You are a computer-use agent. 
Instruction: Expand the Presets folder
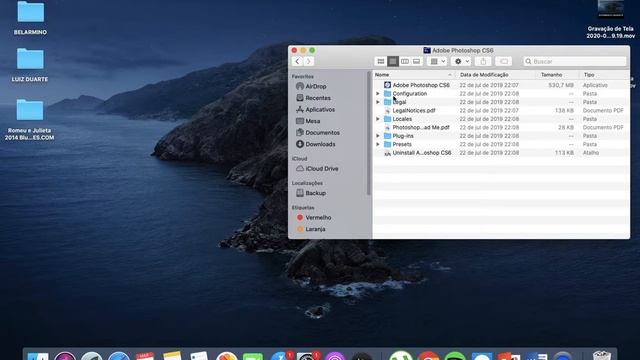[378, 144]
